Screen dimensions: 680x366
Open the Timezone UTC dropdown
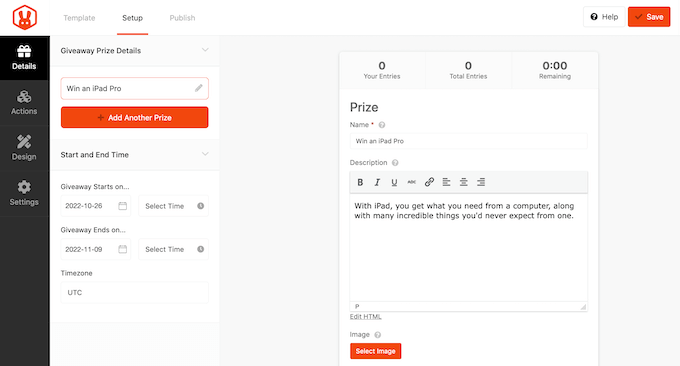[x=134, y=292]
